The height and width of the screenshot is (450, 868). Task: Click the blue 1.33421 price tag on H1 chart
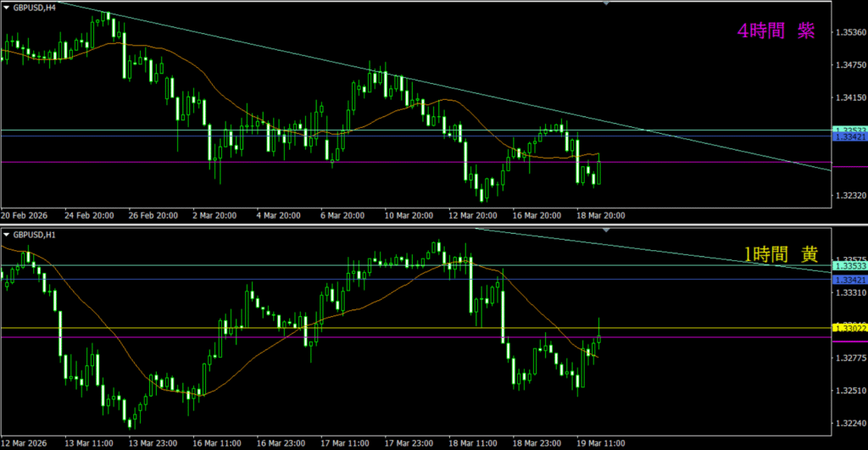pos(849,280)
